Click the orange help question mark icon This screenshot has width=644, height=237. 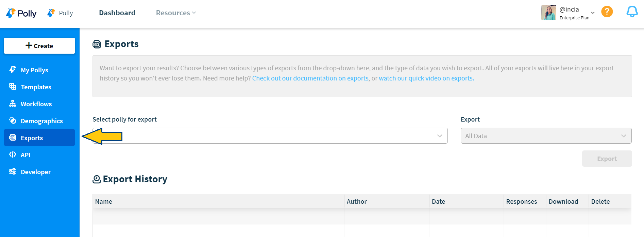coord(607,12)
